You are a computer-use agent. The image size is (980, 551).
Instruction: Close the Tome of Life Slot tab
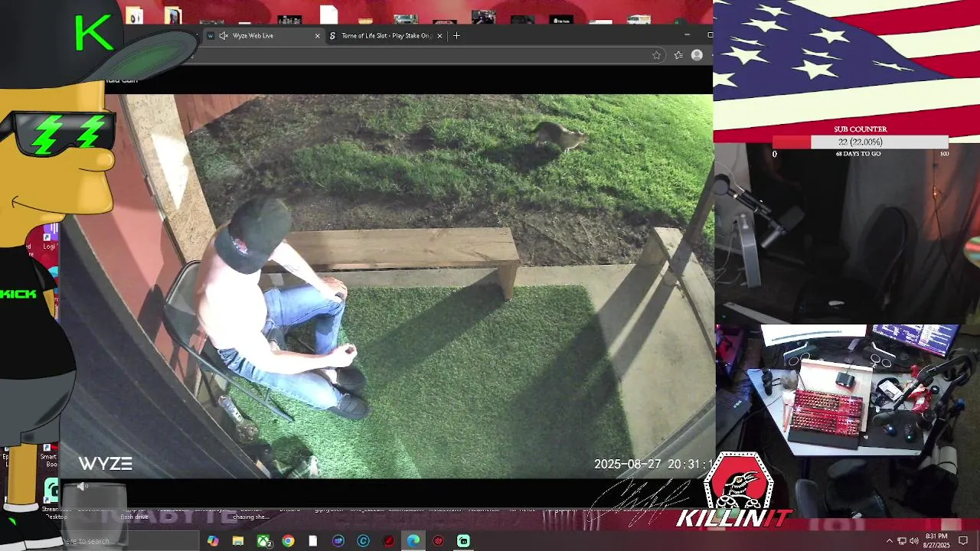coord(439,35)
